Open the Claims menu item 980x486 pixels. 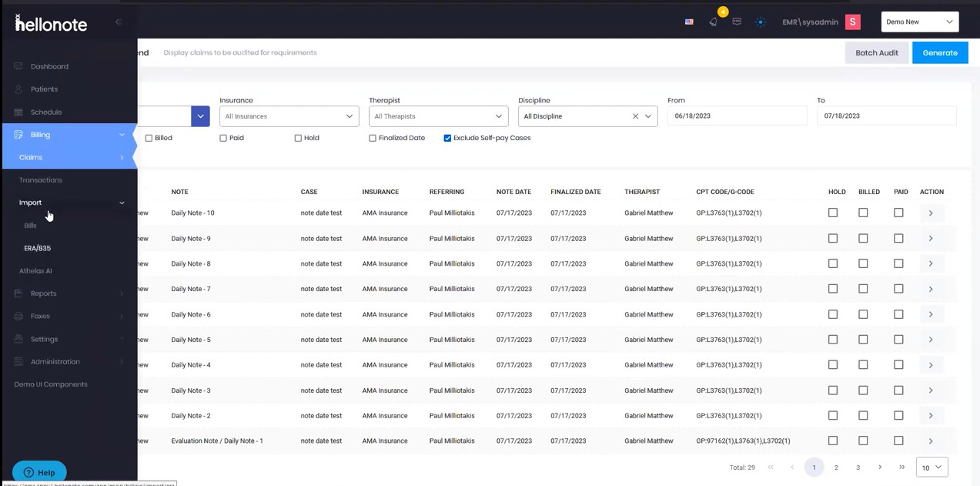(x=31, y=157)
